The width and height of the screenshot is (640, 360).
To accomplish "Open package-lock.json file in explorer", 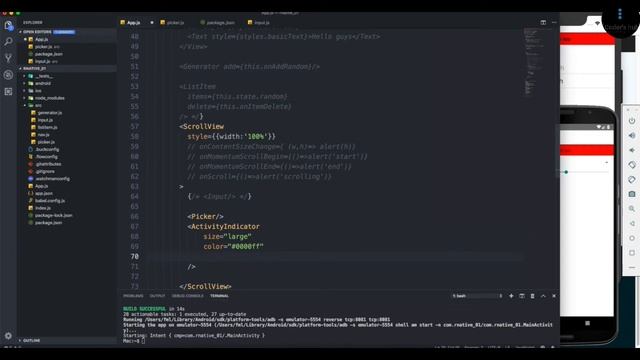I will 53,216.
